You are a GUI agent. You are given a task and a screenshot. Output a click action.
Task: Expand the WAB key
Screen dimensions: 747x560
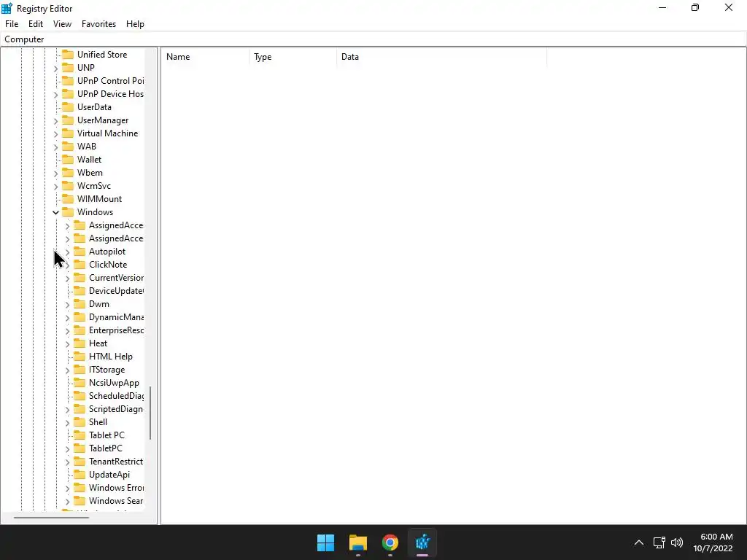pos(55,147)
